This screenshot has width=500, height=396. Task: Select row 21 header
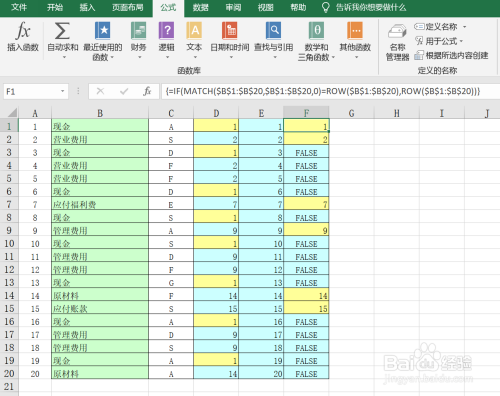[9, 386]
